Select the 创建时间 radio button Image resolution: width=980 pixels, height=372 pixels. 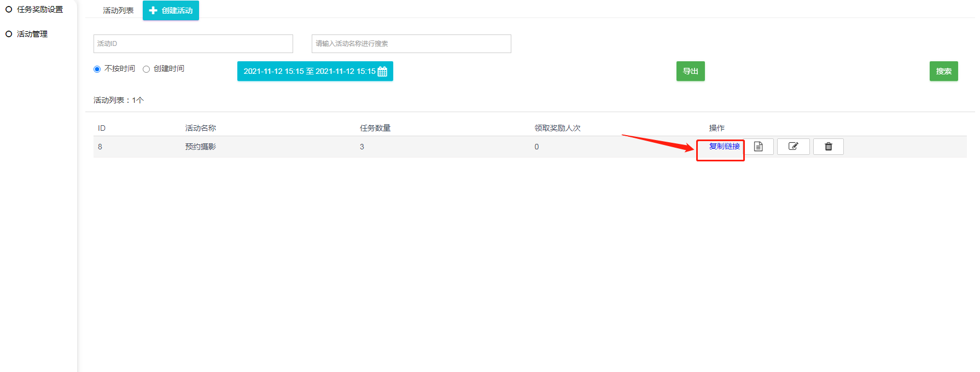[x=147, y=69]
